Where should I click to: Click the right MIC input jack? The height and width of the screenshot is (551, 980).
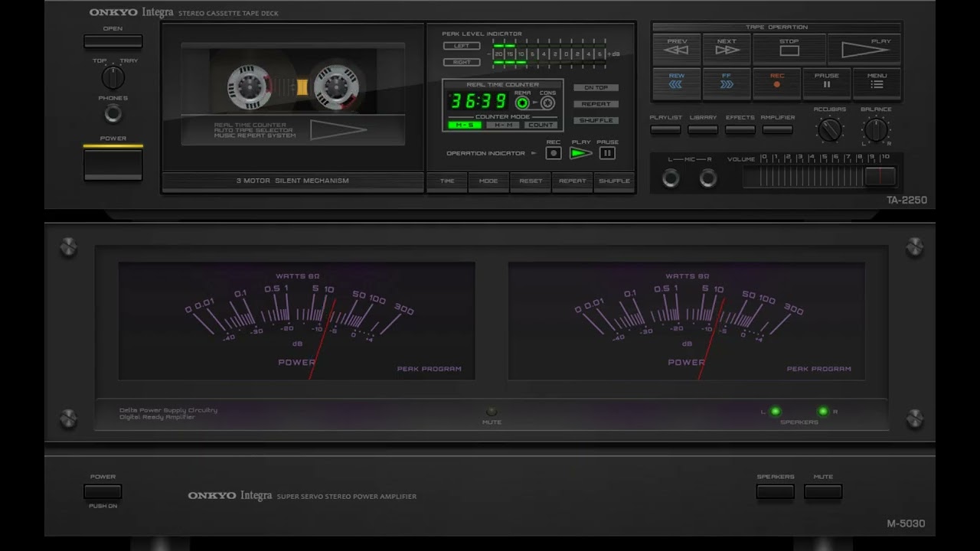(708, 179)
